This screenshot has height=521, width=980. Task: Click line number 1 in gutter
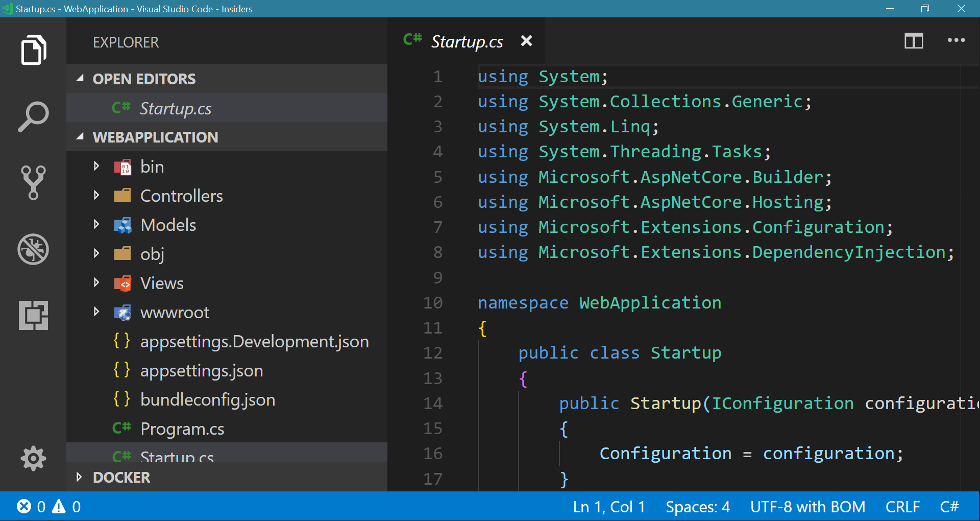437,77
